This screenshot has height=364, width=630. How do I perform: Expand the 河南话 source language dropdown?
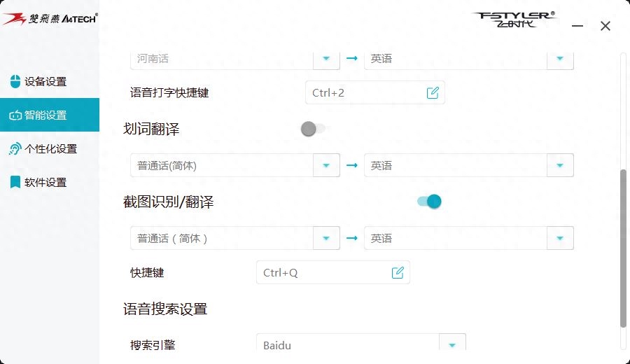pyautogui.click(x=326, y=59)
